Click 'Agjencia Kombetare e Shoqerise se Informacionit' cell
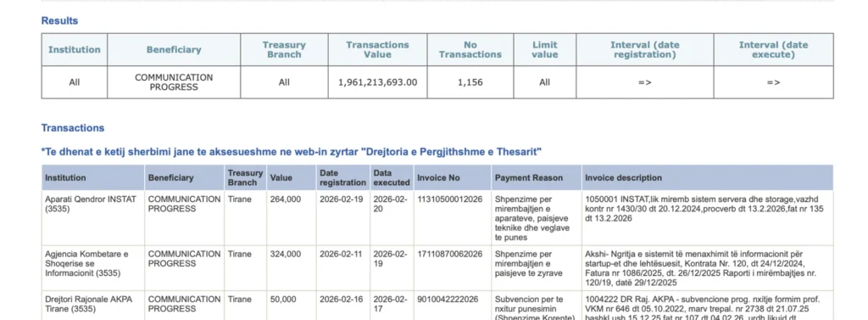This screenshot has height=320, width=868. click(87, 263)
